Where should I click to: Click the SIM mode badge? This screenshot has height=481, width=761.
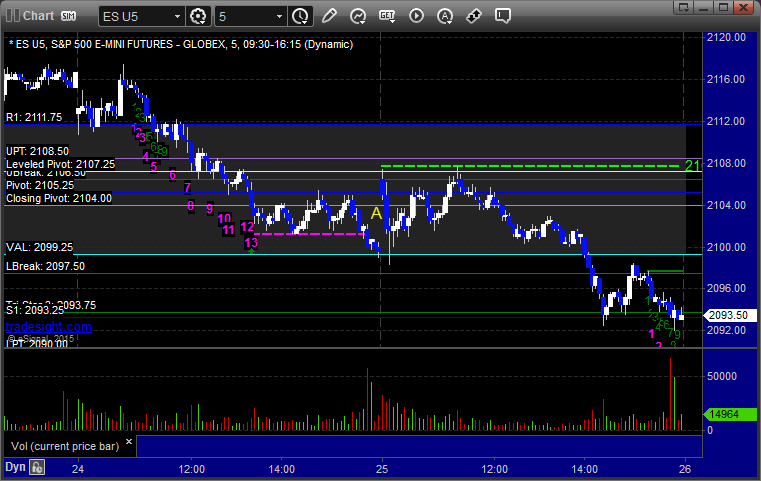click(x=68, y=16)
